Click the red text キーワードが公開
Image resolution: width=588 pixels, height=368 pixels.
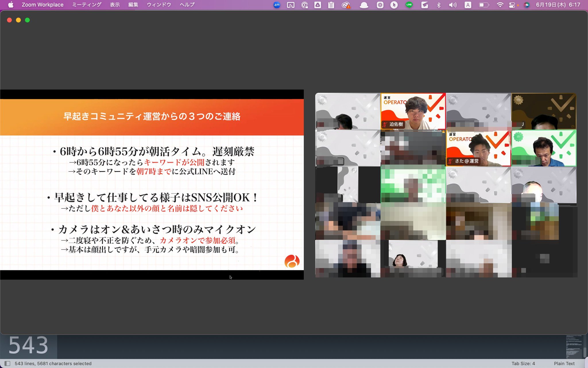174,162
